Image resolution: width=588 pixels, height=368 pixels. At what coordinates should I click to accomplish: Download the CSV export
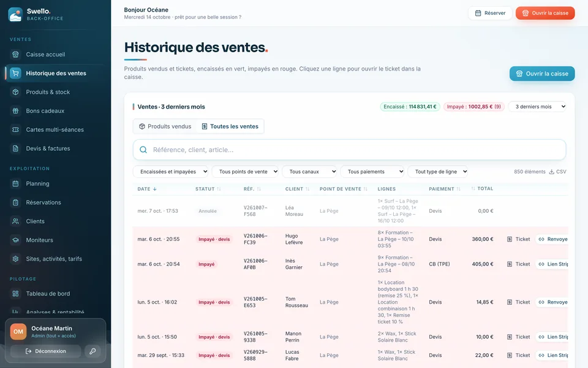click(557, 172)
